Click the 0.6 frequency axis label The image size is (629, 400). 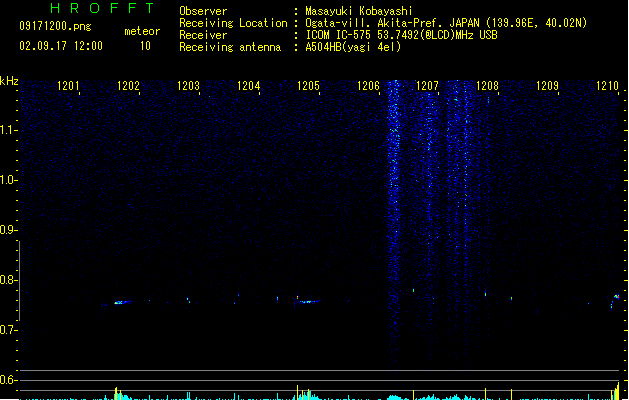(8, 380)
